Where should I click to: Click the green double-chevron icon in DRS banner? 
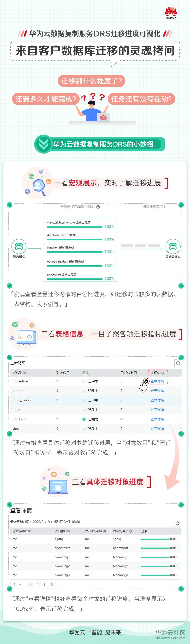tap(43, 144)
